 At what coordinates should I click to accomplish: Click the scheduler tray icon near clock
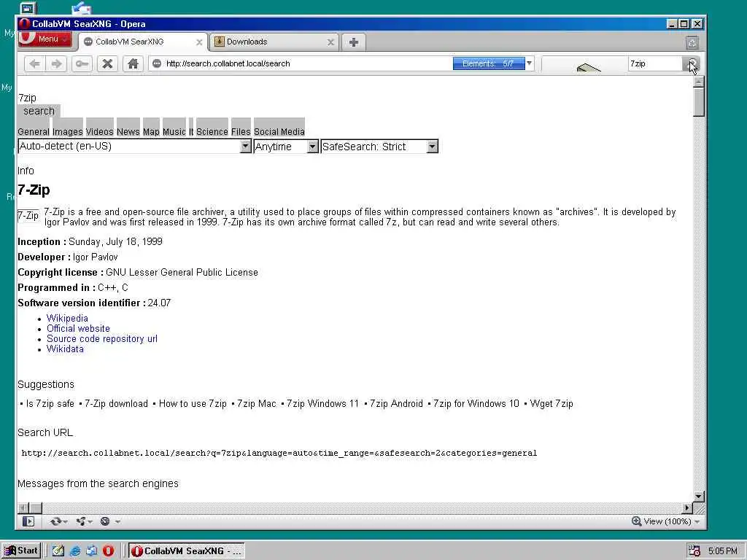[694, 551]
